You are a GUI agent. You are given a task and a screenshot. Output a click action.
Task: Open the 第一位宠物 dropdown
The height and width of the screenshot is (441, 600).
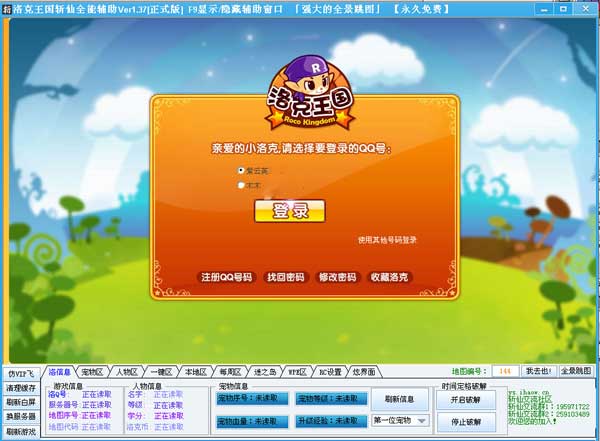click(x=399, y=420)
